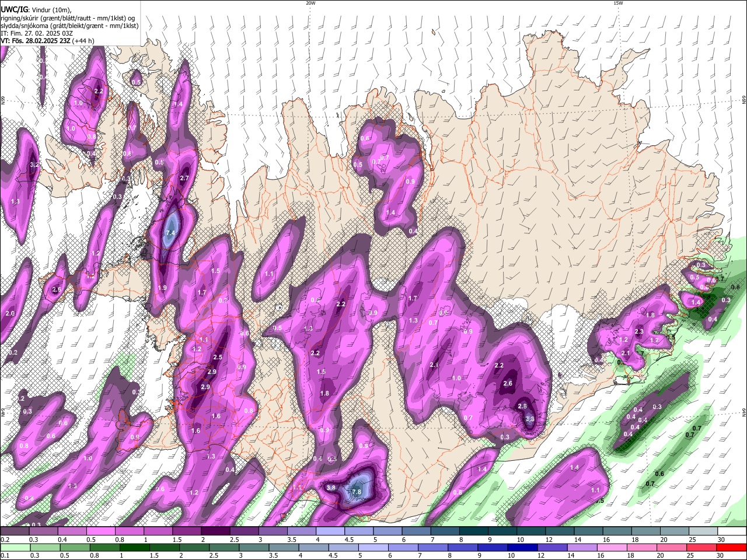The image size is (747, 560).
Task: Click the 'VT: Fös. 28.02.2025 23Z (+44 h)' line
Action: click(x=47, y=41)
